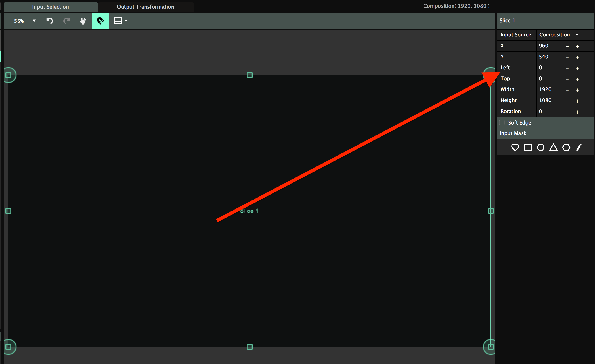
Task: Click the top center slice handle
Action: (249, 75)
